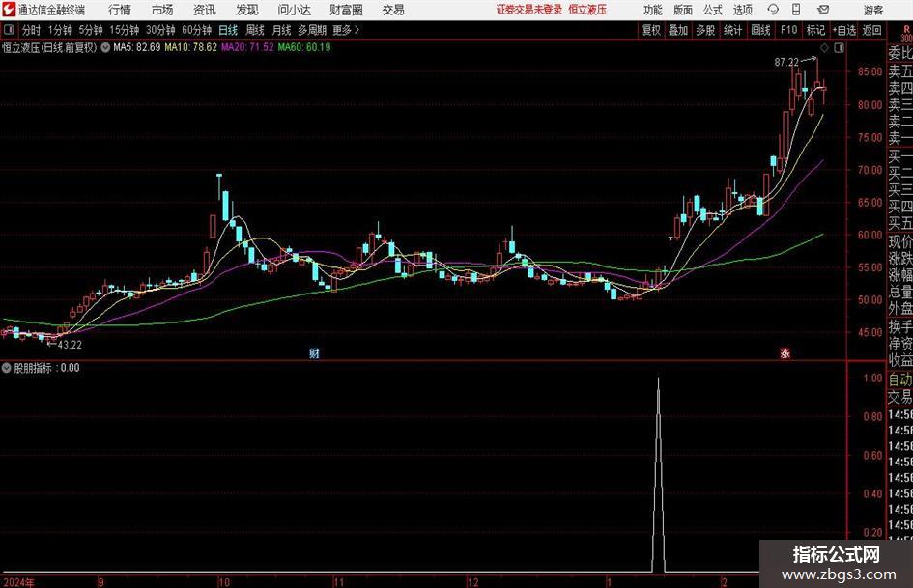The width and height of the screenshot is (913, 588).
Task: Switch to the 60分钟 period tab
Action: point(197,30)
